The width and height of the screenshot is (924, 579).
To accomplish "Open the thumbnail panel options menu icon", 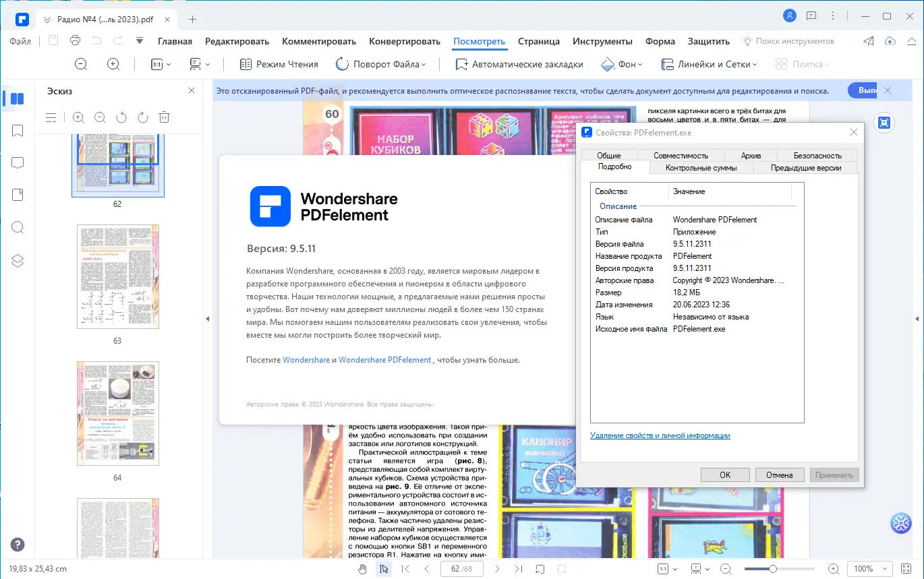I will (x=51, y=117).
